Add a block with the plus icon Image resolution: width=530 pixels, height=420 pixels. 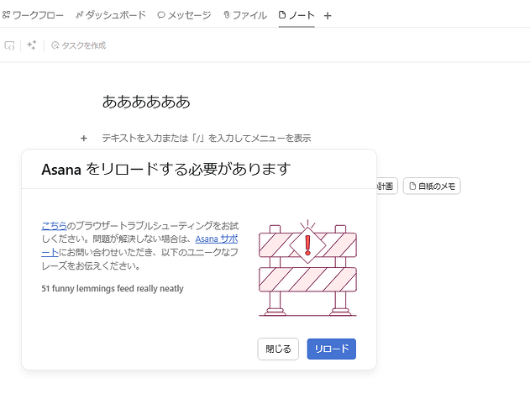pyautogui.click(x=84, y=138)
